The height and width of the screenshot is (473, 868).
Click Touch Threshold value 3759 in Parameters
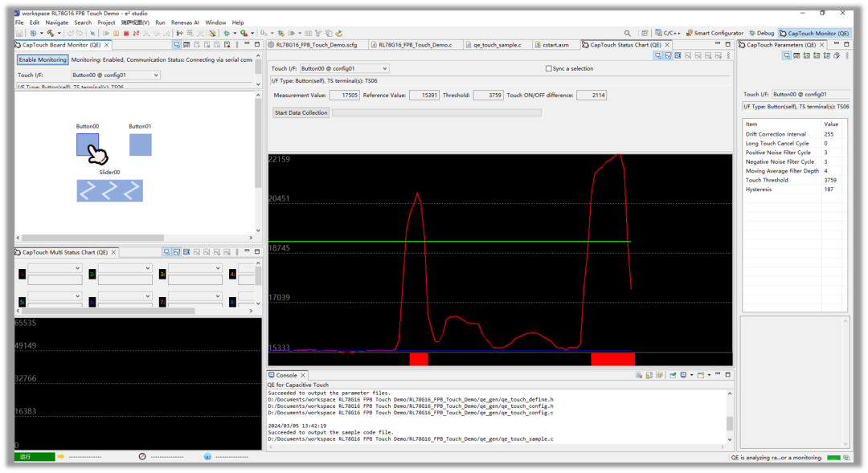pyautogui.click(x=830, y=181)
